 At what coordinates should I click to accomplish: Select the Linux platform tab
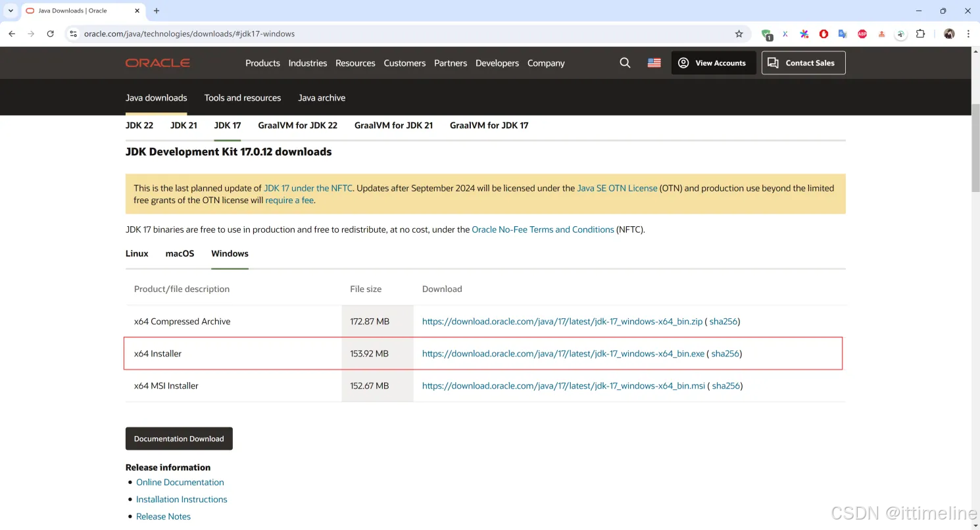tap(137, 253)
